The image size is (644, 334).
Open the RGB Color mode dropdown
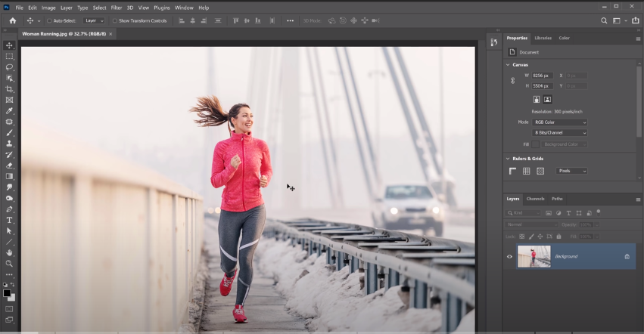(560, 122)
